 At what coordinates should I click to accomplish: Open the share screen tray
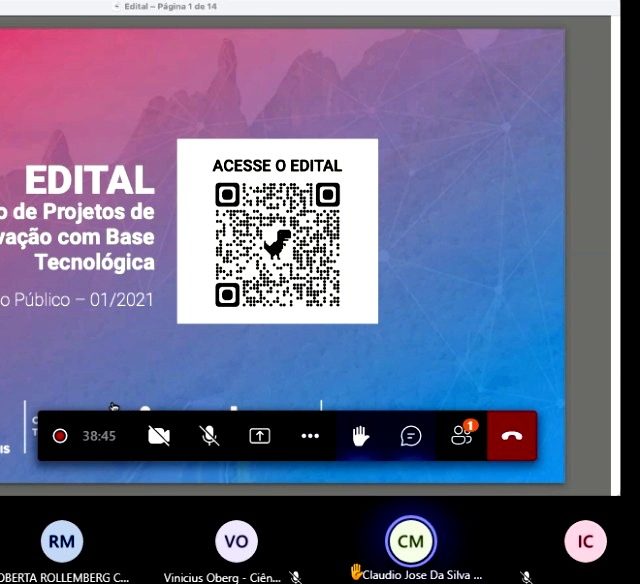coord(260,436)
